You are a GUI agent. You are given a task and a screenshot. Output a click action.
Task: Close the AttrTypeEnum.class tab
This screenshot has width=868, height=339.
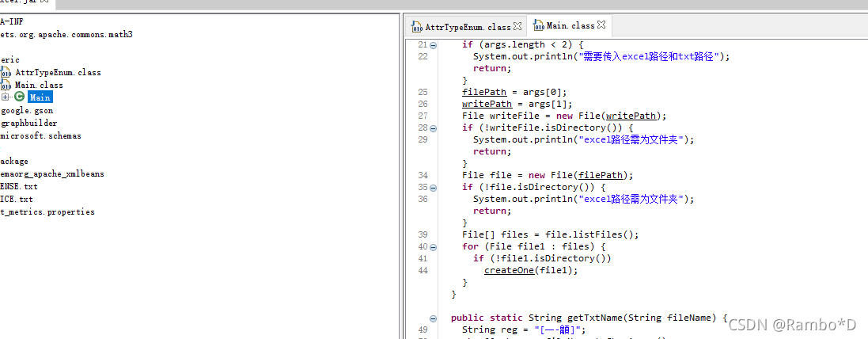pos(517,26)
